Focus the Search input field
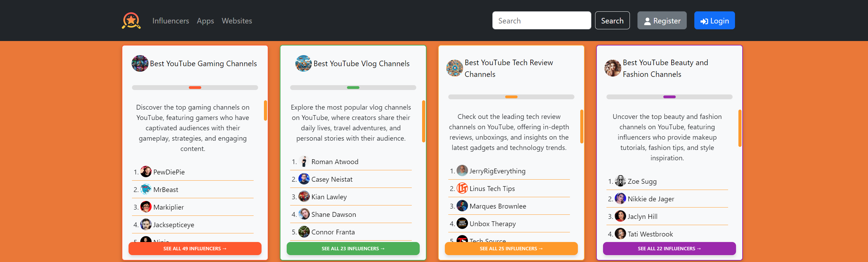This screenshot has height=262, width=868. click(542, 20)
